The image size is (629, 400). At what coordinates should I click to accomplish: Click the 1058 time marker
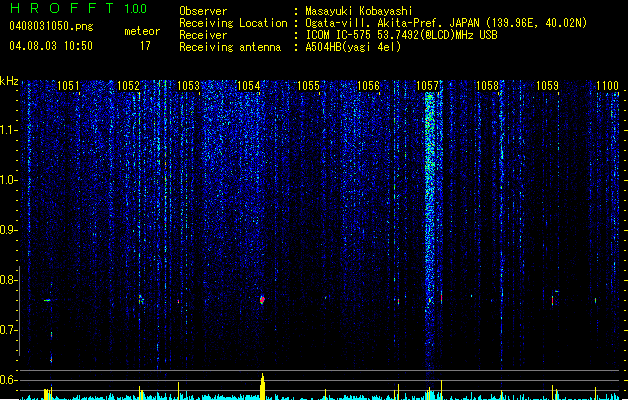(x=487, y=86)
